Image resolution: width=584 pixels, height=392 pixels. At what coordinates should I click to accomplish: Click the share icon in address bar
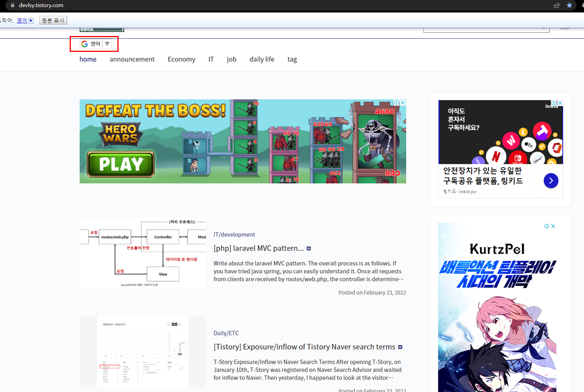(557, 5)
